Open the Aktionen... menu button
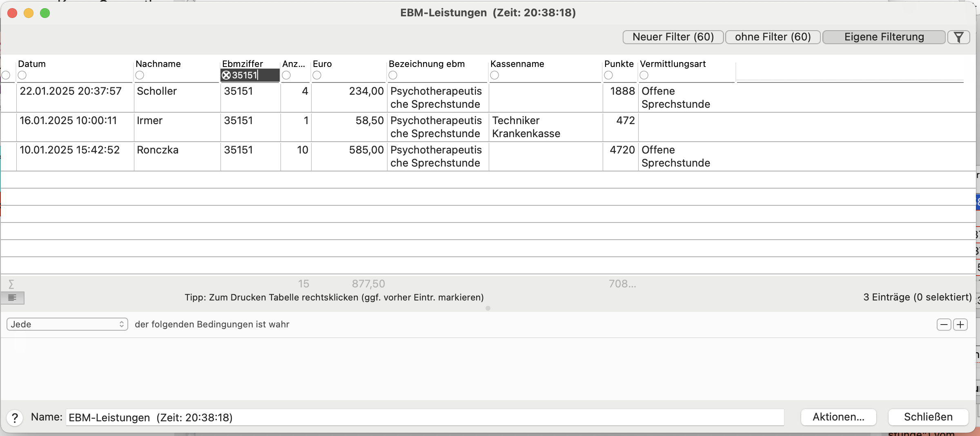Screen dimensions: 980x436 coord(839,417)
